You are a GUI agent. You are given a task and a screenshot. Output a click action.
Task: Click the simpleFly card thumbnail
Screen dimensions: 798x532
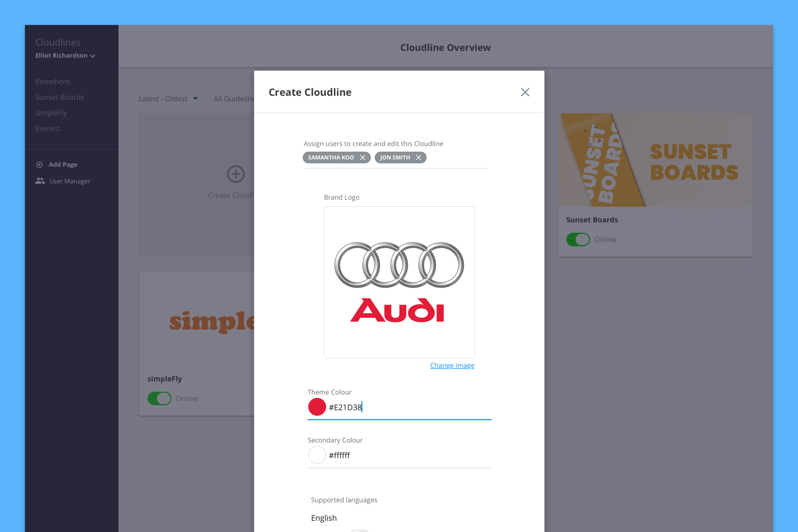(197, 319)
